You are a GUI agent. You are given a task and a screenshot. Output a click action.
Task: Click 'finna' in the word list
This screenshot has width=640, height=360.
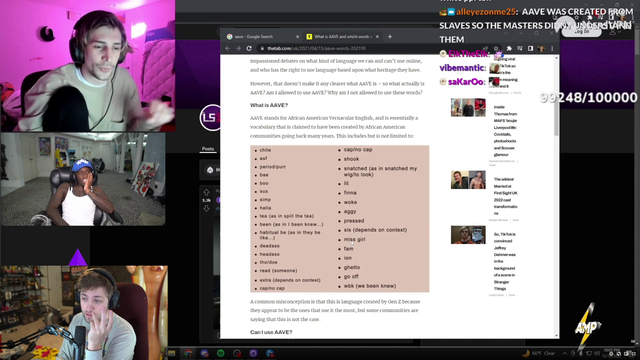(350, 192)
